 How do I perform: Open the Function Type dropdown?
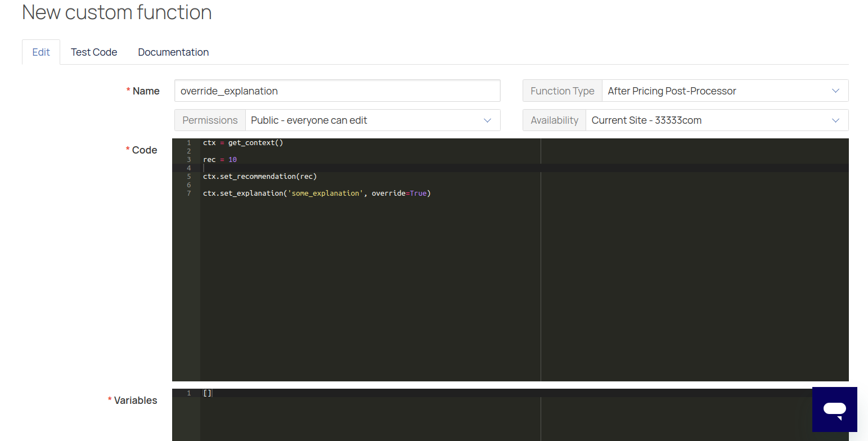click(725, 91)
